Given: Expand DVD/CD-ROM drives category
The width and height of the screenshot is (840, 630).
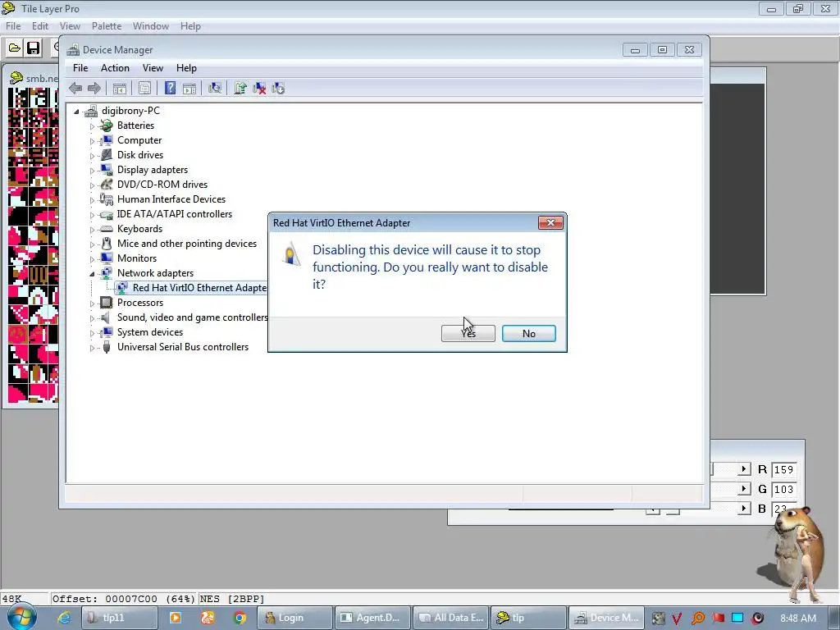Looking at the screenshot, I should coord(92,185).
